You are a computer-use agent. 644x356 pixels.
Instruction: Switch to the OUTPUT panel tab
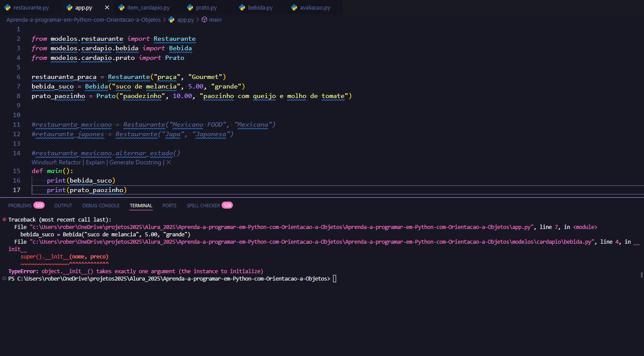[x=63, y=206]
